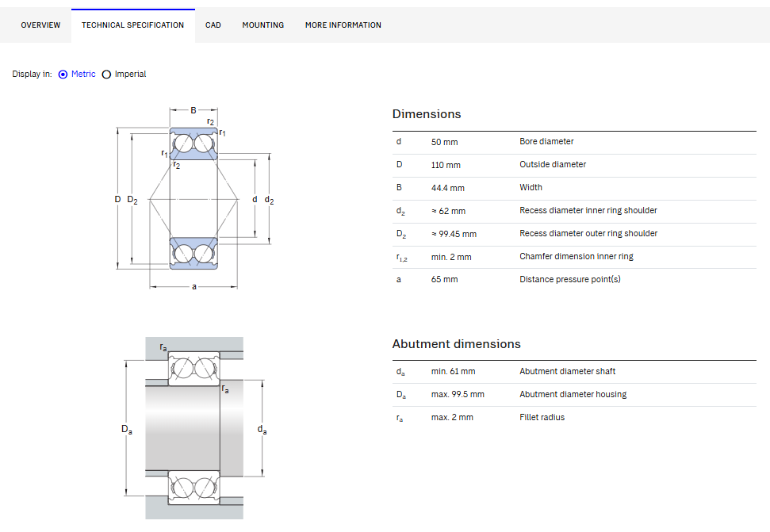Click 'Recess diameter outer ring shoulder' text
The image size is (770, 532).
pyautogui.click(x=588, y=234)
